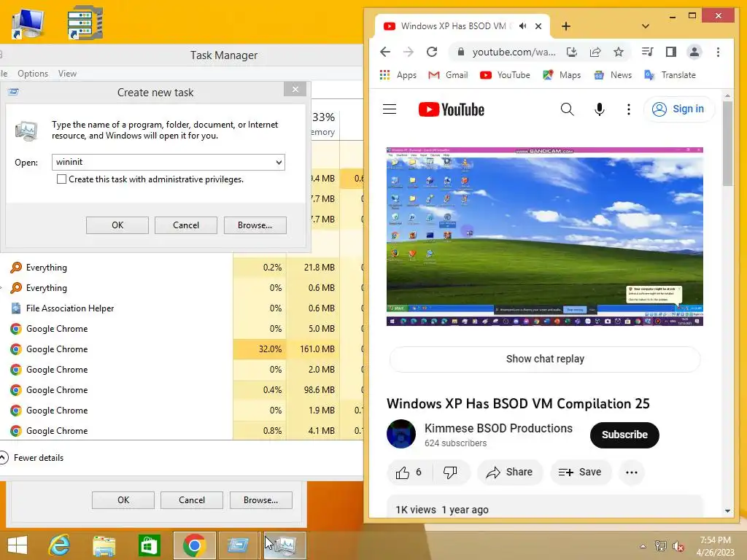The width and height of the screenshot is (747, 560).
Task: Open File Explorer from taskbar
Action: coord(104,545)
